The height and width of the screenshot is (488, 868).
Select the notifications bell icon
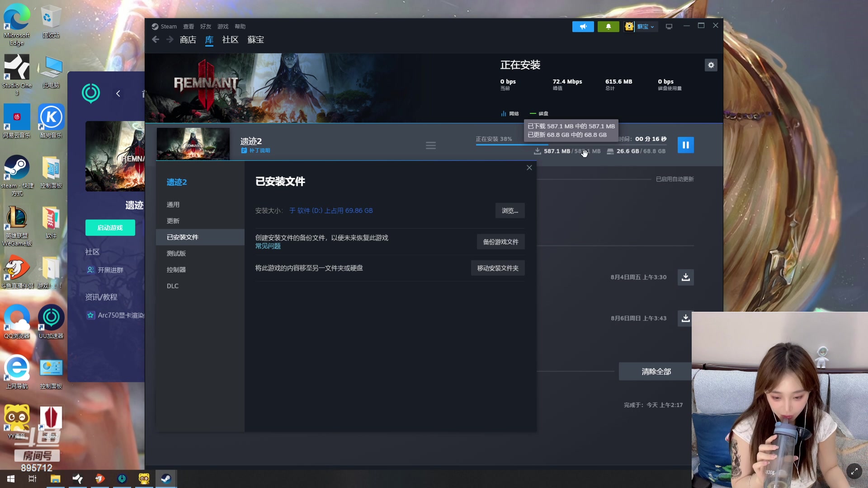tap(608, 26)
